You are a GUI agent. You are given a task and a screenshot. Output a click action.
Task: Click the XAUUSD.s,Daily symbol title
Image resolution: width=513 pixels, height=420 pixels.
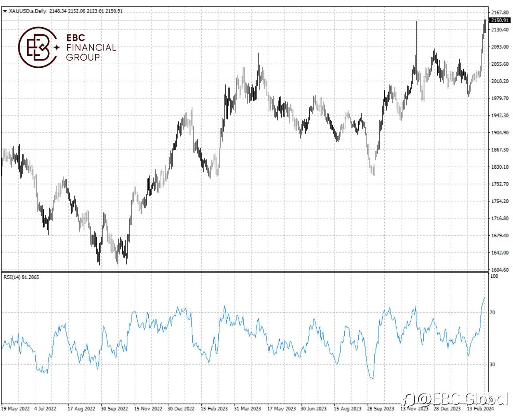tap(28, 11)
